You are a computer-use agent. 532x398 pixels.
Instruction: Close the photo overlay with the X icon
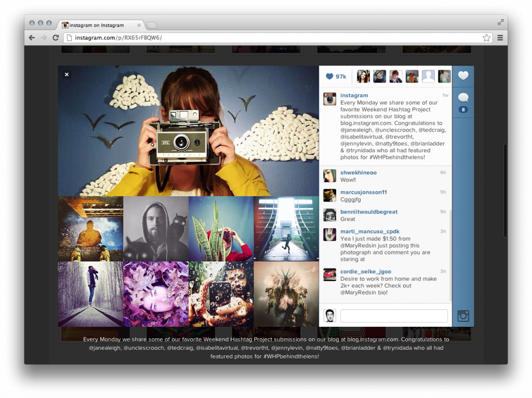[66, 74]
